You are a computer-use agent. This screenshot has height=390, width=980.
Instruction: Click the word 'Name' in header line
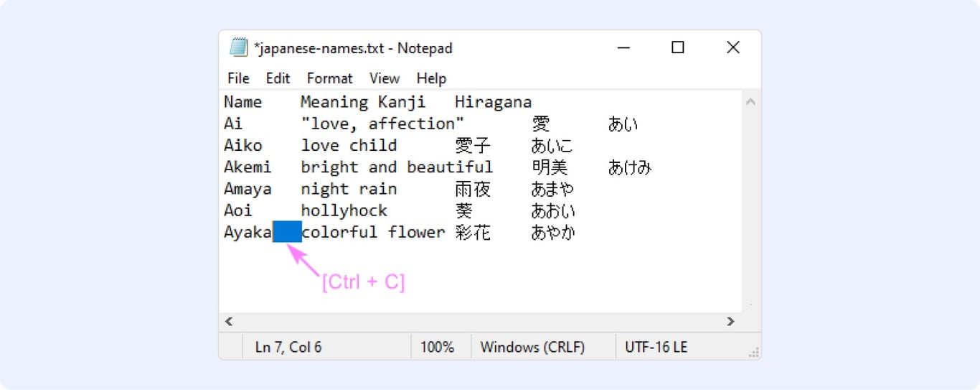point(243,102)
